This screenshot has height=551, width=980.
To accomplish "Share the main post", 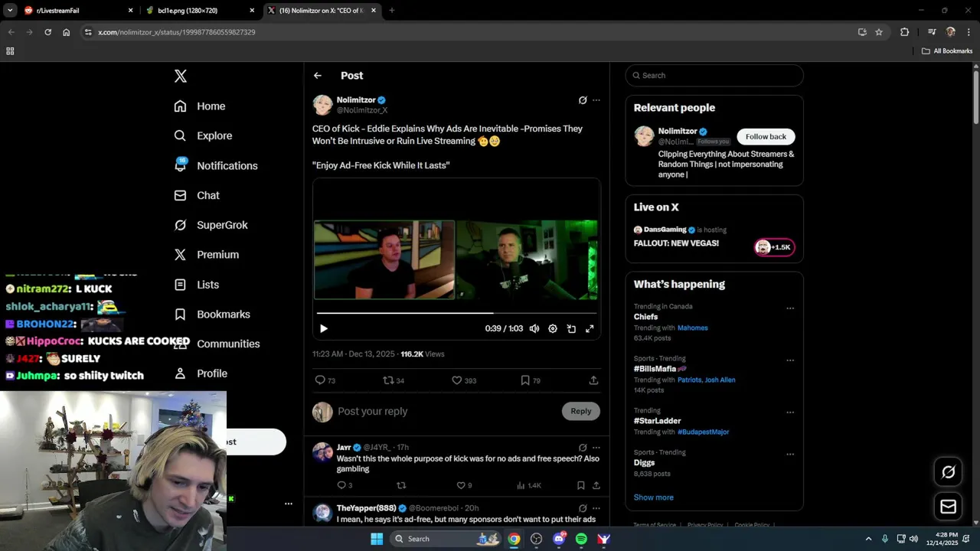I will [x=593, y=380].
